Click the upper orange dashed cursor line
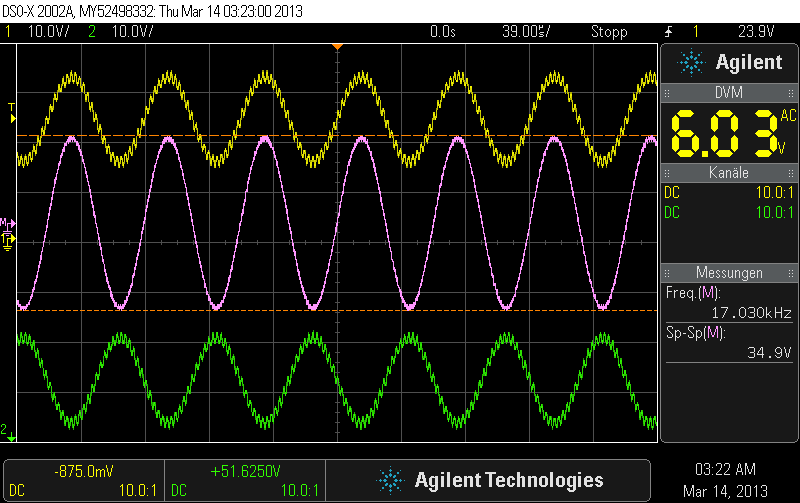 click(337, 136)
